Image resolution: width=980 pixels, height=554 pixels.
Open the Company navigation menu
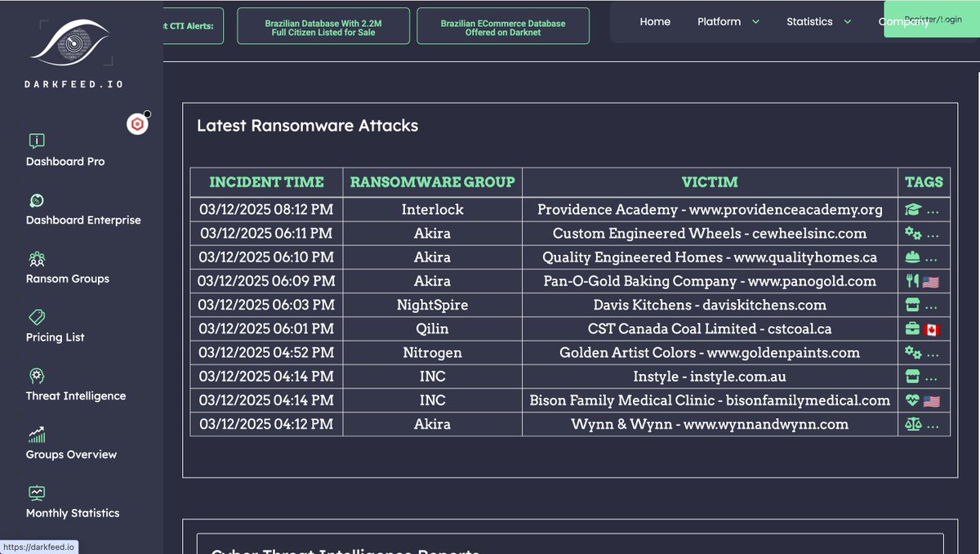(x=903, y=22)
